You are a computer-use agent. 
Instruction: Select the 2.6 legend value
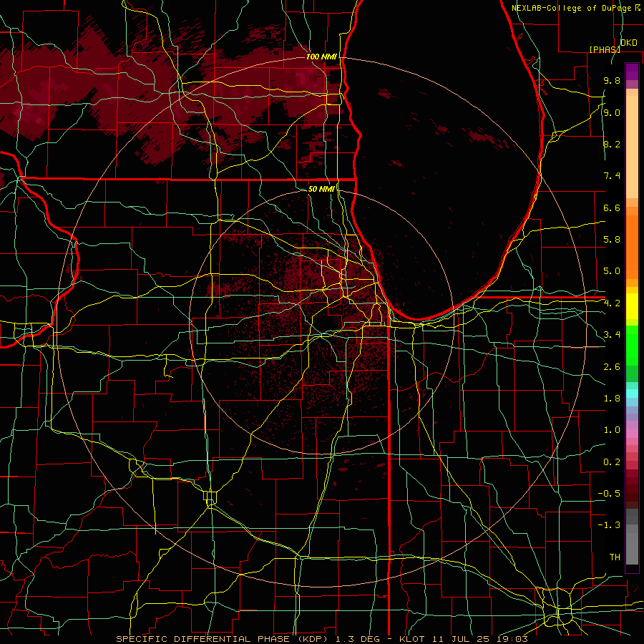click(612, 367)
